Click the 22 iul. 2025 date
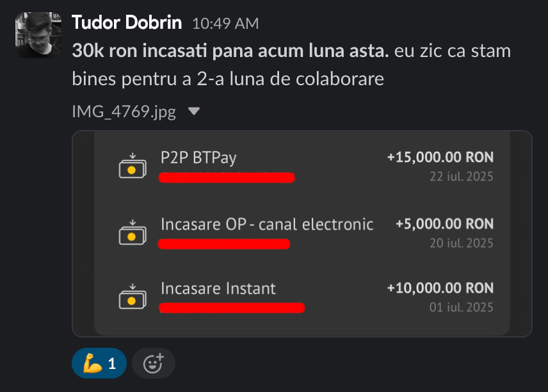This screenshot has width=548, height=392. point(462,177)
